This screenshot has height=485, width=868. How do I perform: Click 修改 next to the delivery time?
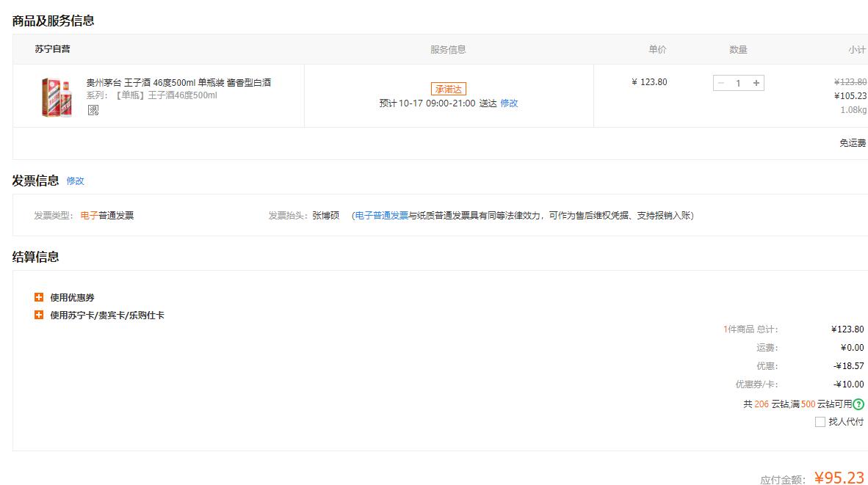click(x=509, y=103)
